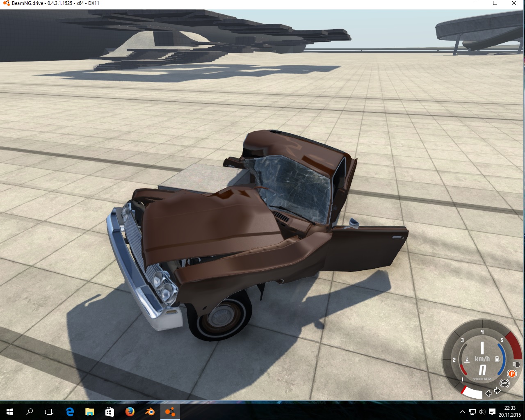This screenshot has height=420, width=525.
Task: Open the Action Center notifications icon
Action: click(492, 411)
